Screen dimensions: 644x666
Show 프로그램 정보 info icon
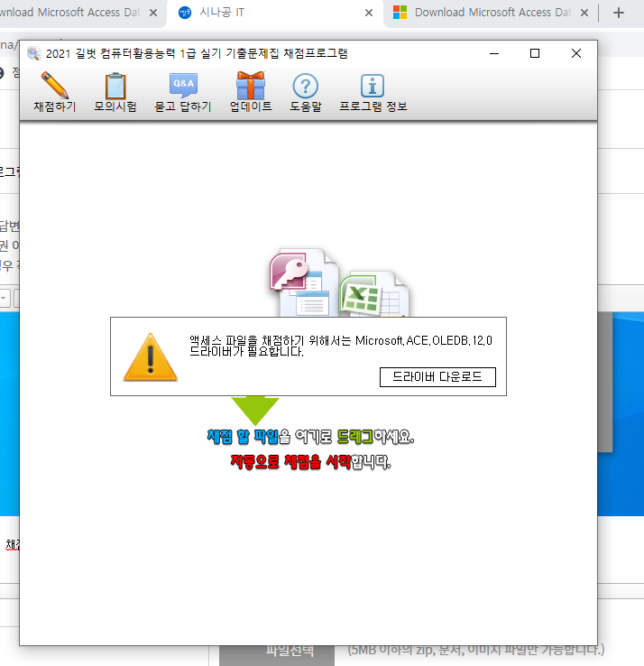[373, 86]
